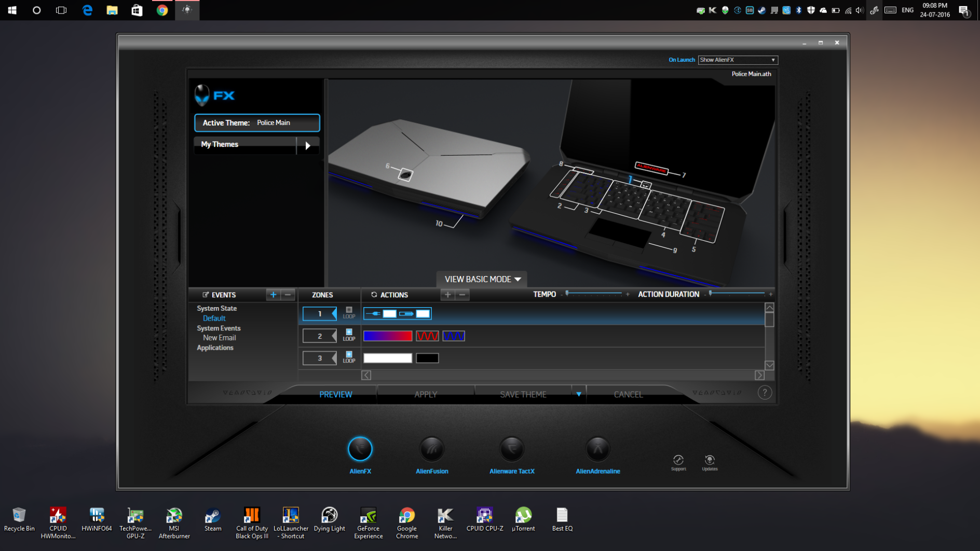Open Save Theme dropdown arrow
Image resolution: width=980 pixels, height=551 pixels.
pyautogui.click(x=579, y=394)
